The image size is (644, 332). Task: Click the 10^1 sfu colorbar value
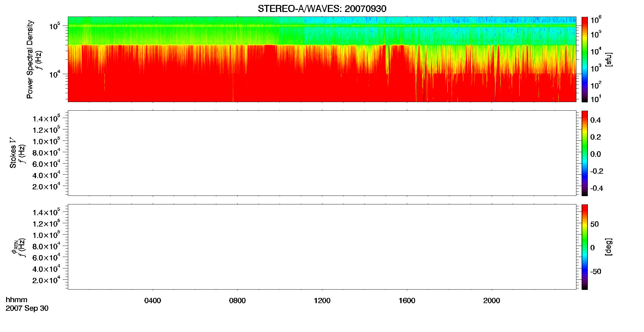596,99
